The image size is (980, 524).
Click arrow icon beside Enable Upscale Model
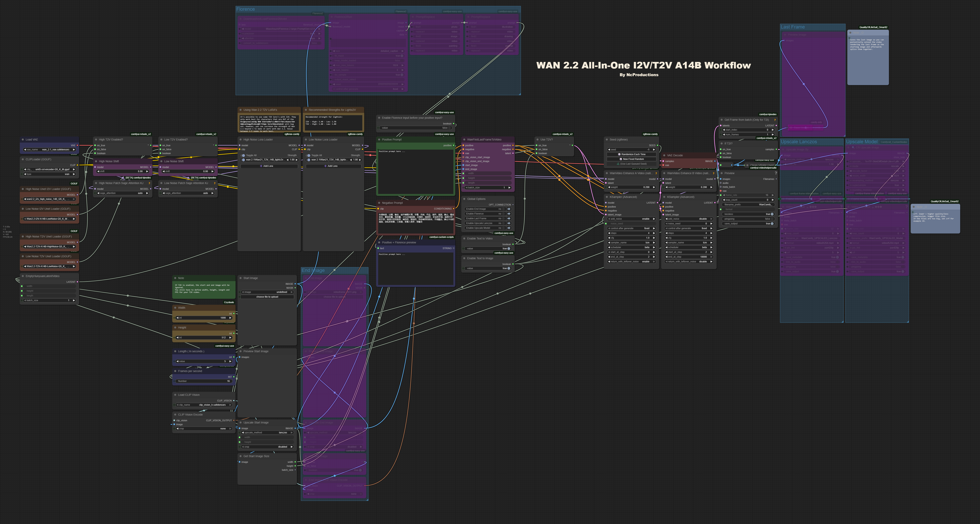point(509,228)
